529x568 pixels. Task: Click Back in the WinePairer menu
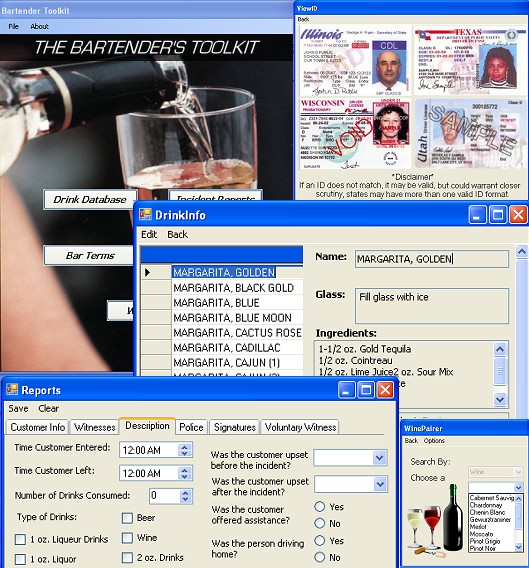point(411,440)
